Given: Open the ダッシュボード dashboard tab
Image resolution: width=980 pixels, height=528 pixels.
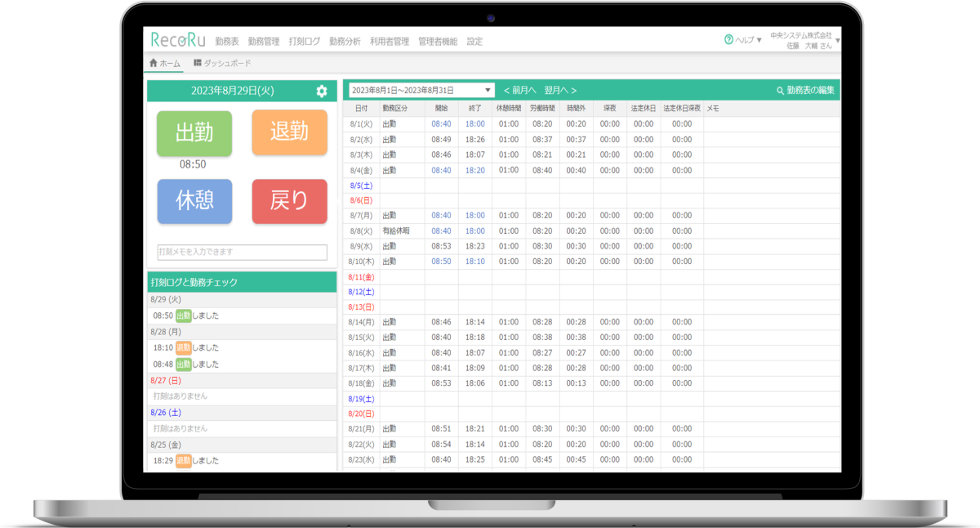Looking at the screenshot, I should point(222,63).
